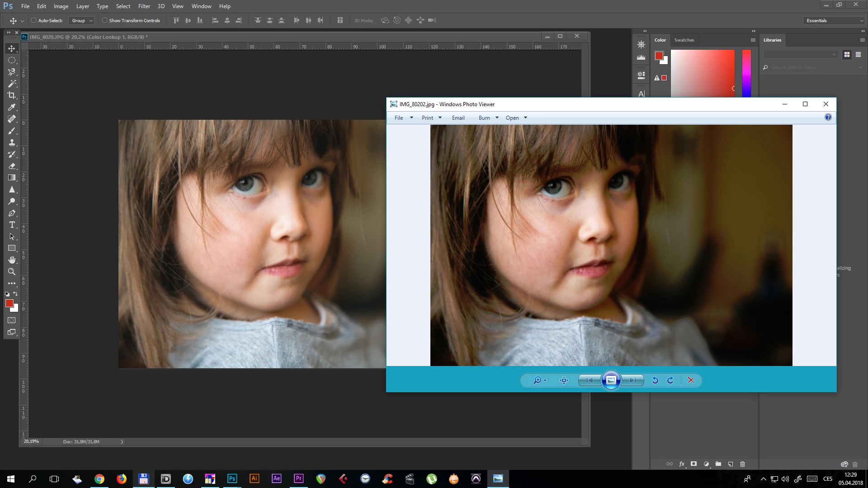Switch to the Swatches tab
Screen dimensions: 868x488
(684, 40)
